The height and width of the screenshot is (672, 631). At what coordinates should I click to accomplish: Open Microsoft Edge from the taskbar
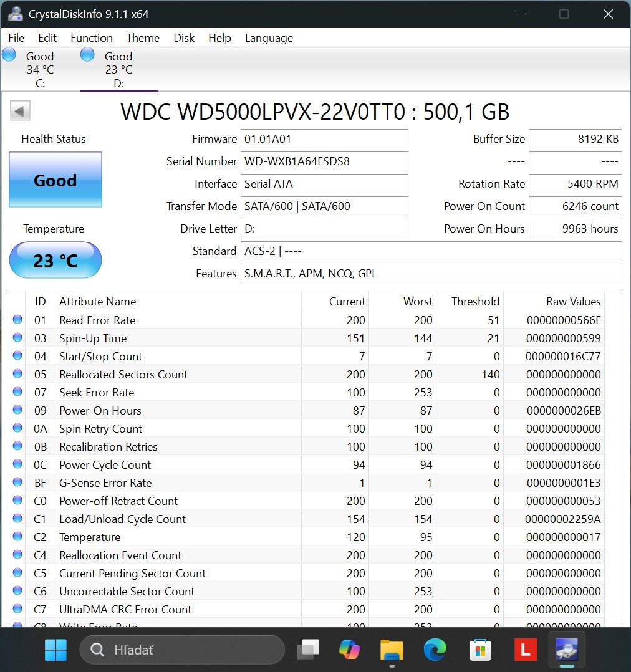pos(435,650)
